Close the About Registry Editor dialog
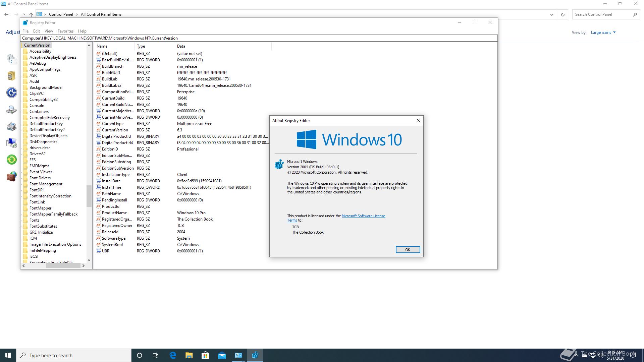 (x=418, y=121)
